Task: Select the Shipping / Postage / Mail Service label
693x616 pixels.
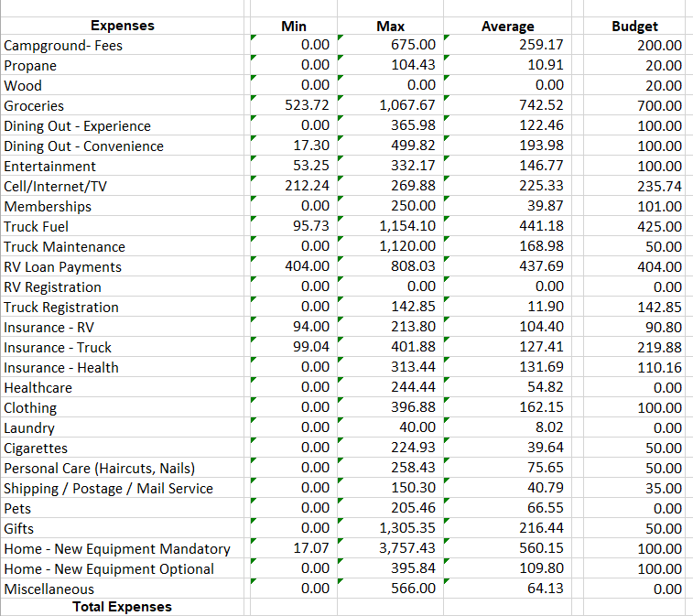Action: 108,489
